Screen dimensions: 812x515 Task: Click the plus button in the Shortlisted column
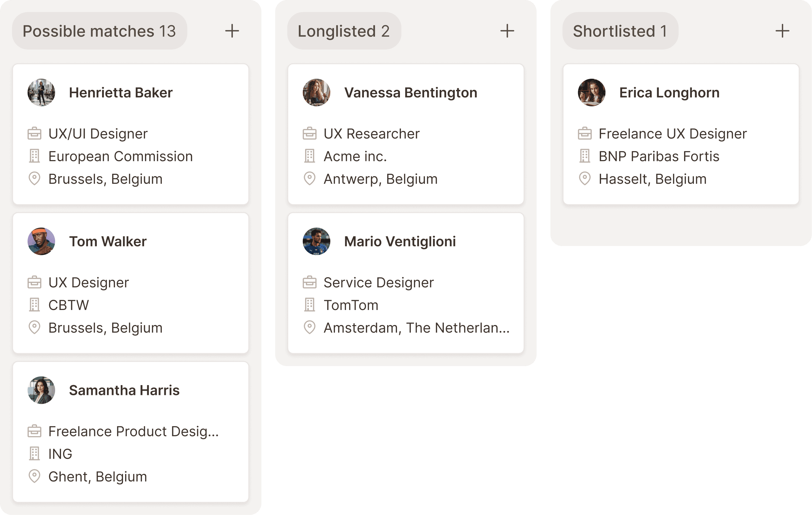coord(782,31)
